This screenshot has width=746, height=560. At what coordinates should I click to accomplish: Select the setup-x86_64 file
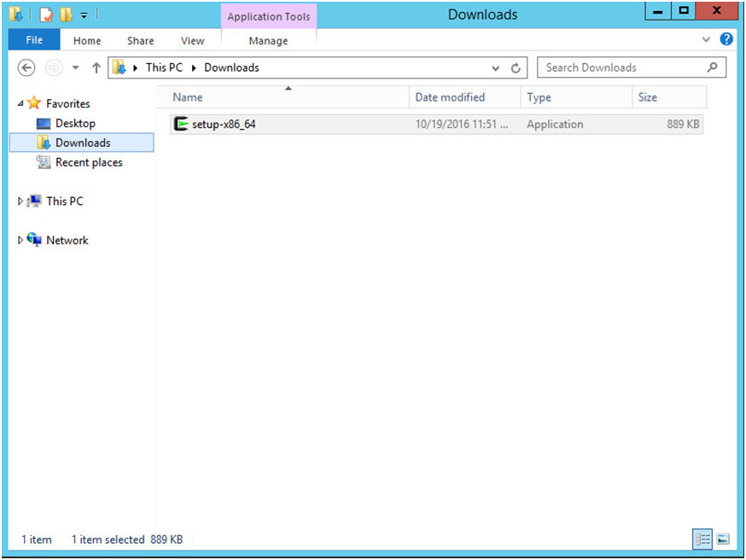[x=436, y=124]
